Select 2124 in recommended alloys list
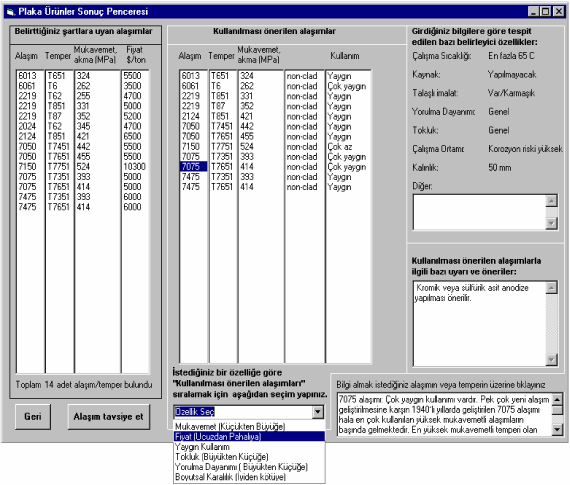 click(x=191, y=116)
